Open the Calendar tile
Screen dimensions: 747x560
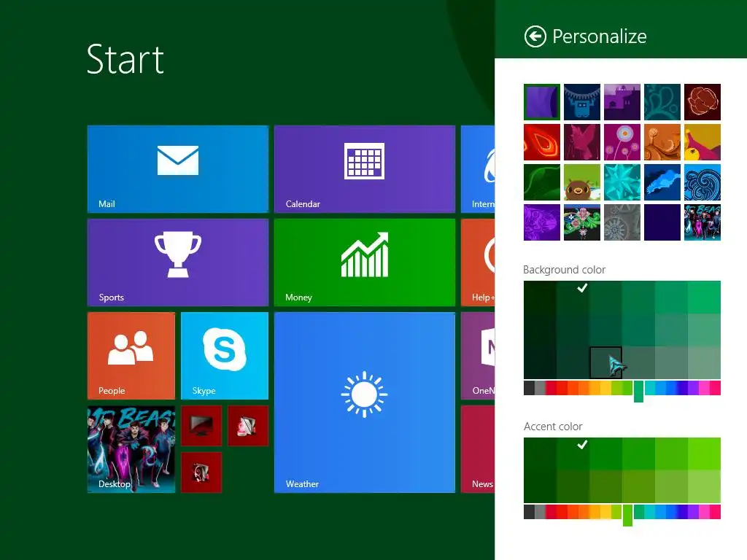365,169
